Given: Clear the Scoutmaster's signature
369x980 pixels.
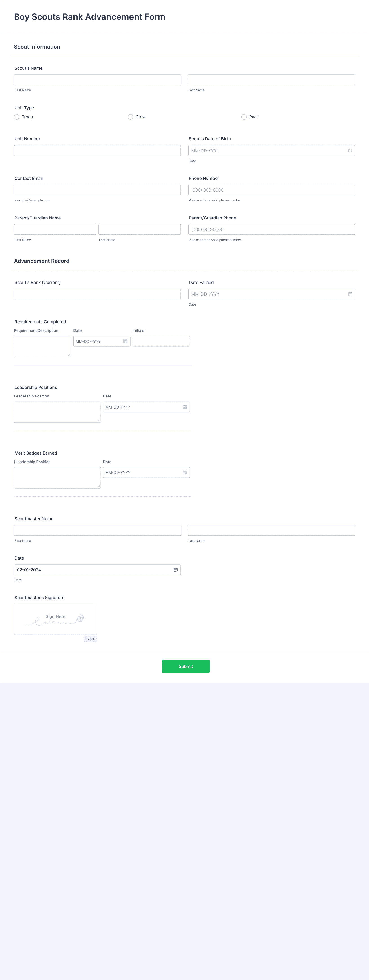Looking at the screenshot, I should pos(91,639).
